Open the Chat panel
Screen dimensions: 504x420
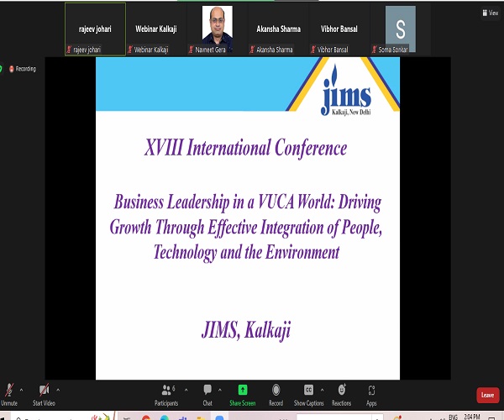[x=207, y=395]
